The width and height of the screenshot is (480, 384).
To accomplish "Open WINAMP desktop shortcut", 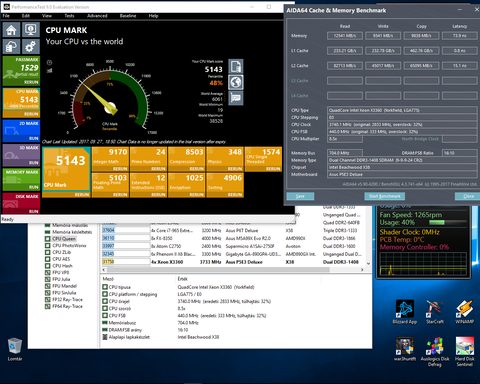I will (x=465, y=312).
